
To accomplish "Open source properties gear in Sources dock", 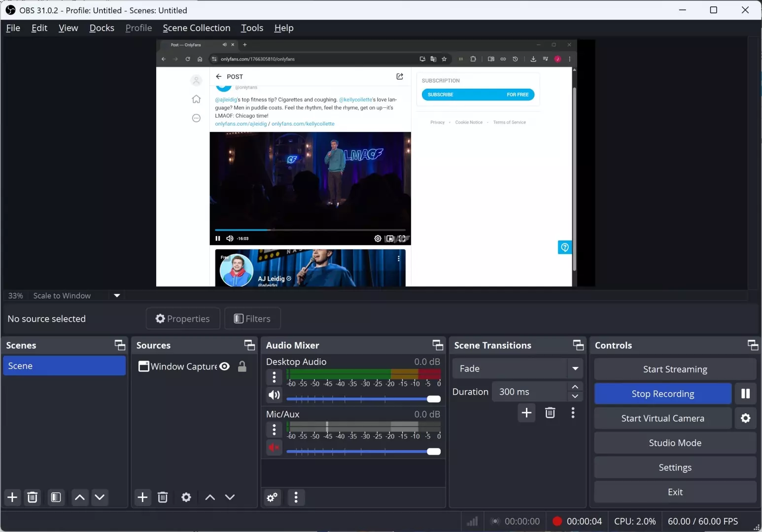I will click(x=186, y=498).
